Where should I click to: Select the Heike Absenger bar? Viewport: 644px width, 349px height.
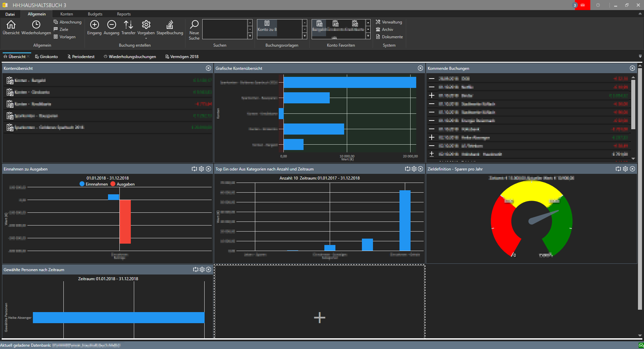coord(118,317)
